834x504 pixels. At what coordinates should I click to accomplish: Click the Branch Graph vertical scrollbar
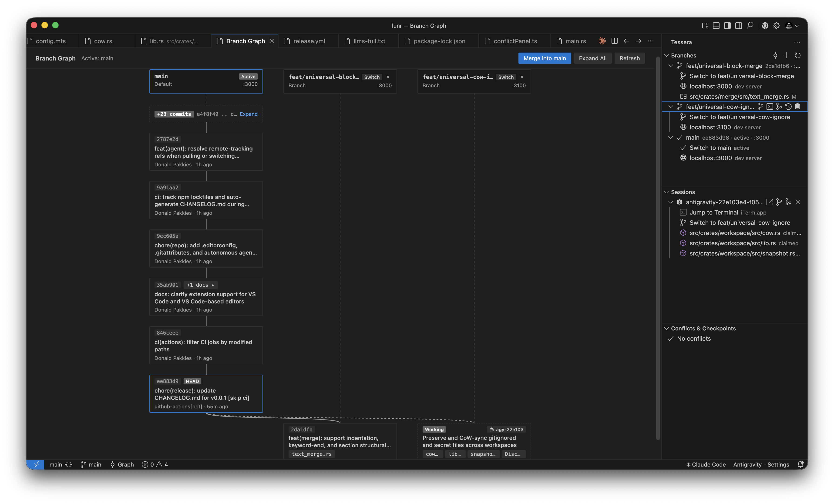pos(658,249)
